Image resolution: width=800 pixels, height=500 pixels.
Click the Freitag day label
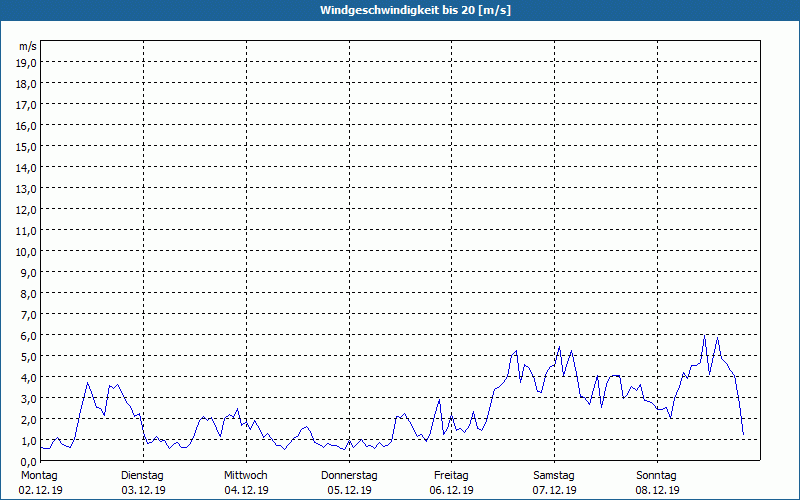[x=451, y=476]
